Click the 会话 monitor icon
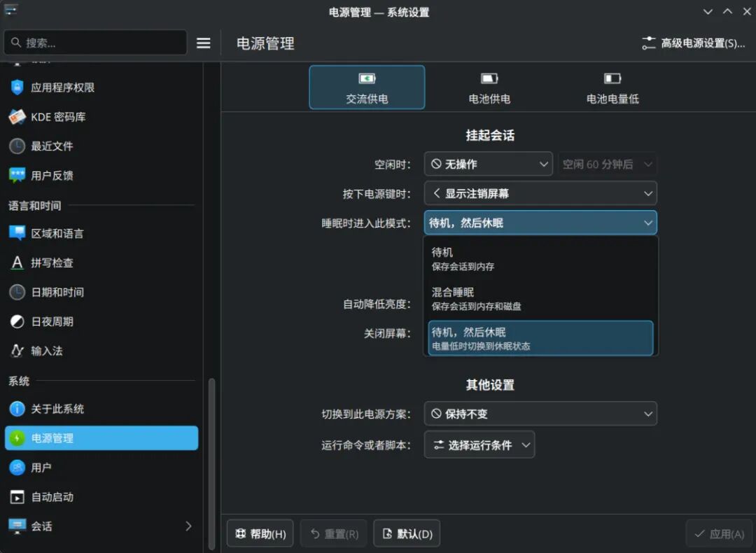756x553 pixels. (x=17, y=526)
